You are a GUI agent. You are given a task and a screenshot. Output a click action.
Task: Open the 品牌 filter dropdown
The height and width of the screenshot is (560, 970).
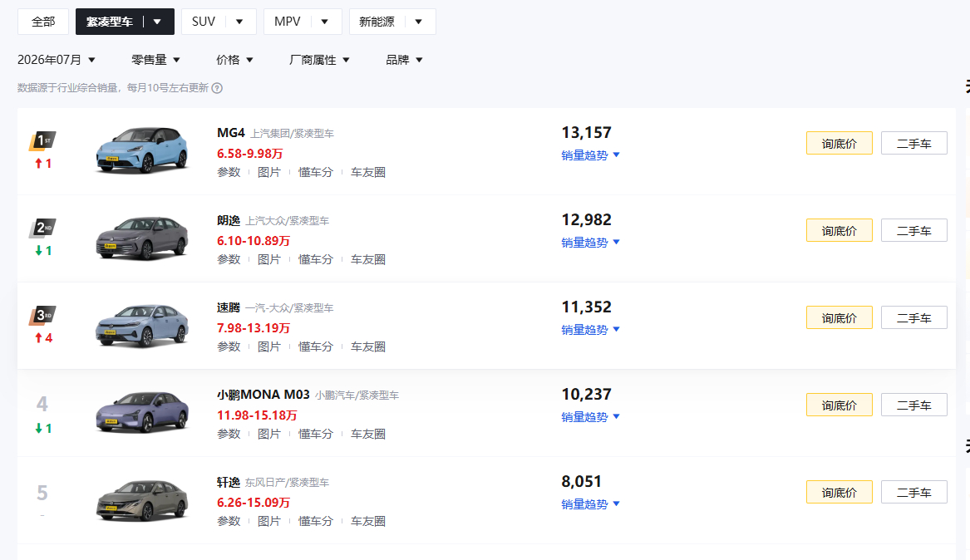click(404, 60)
